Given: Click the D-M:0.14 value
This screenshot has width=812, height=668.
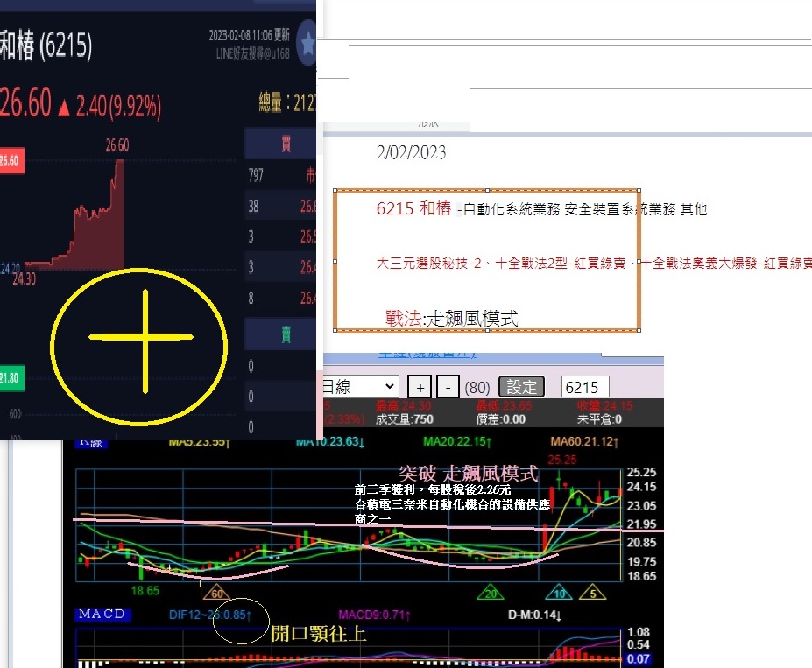Looking at the screenshot, I should click(534, 615).
